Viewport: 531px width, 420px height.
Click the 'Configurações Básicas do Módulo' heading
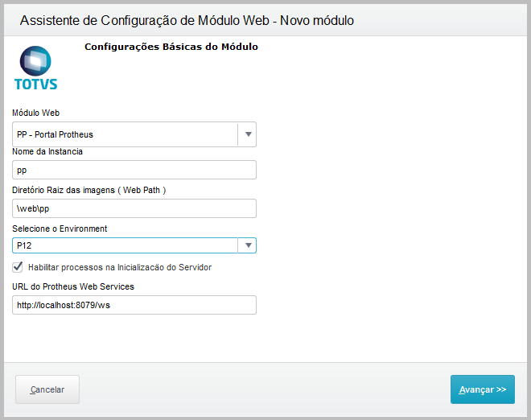click(171, 47)
